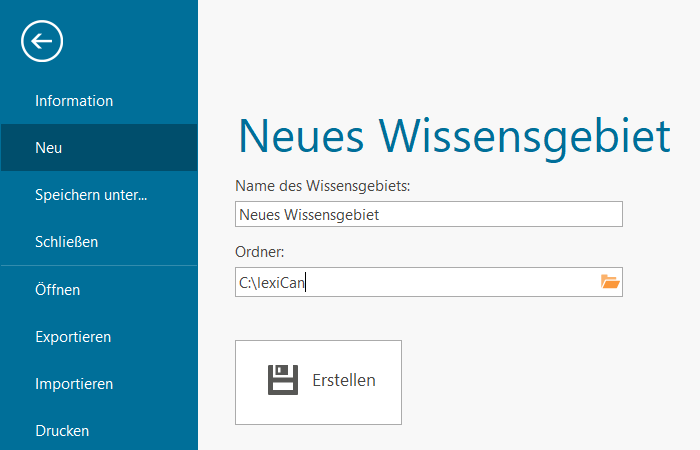The image size is (700, 450).
Task: Click the floppy disk save icon
Action: (283, 380)
